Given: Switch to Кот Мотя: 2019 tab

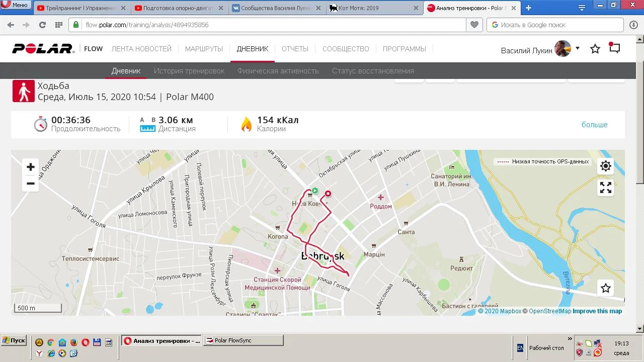Looking at the screenshot, I should click(375, 8).
